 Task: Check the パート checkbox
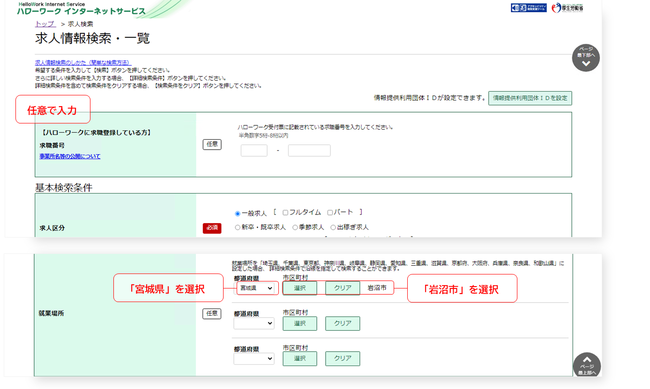click(x=330, y=213)
